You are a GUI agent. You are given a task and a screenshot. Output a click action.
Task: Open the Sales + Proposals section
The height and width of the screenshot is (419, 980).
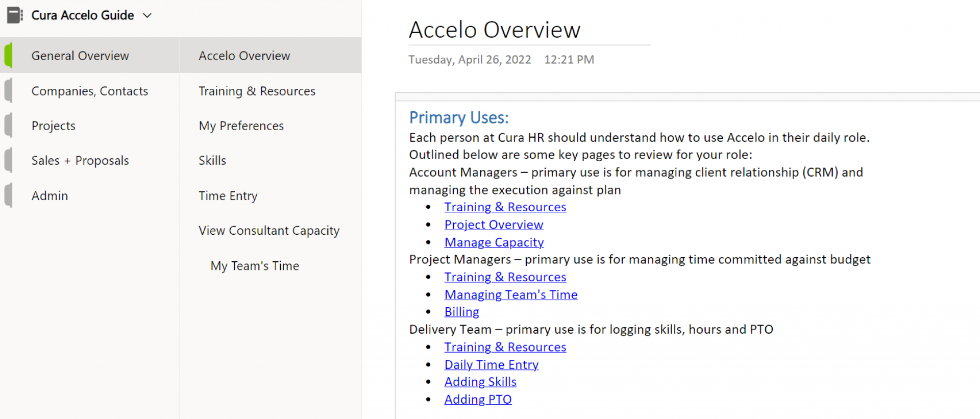click(x=89, y=160)
